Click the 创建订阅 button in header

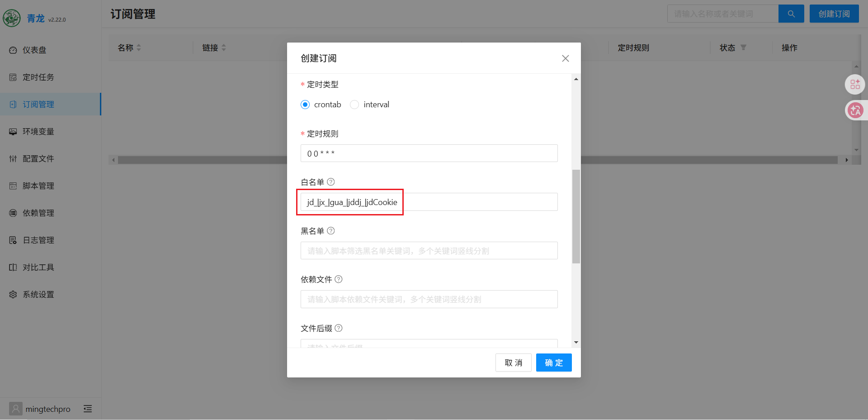834,14
